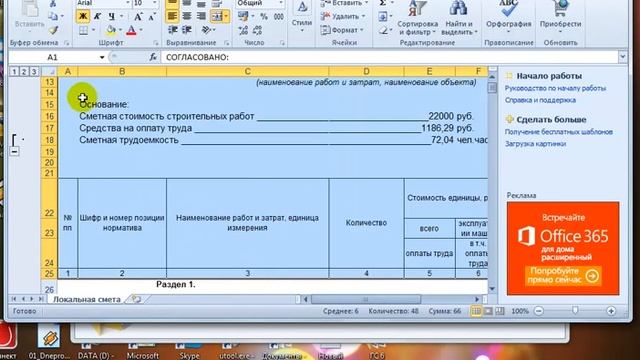The height and width of the screenshot is (360, 640).
Task: Click increase decimal icon
Action: [243, 30]
